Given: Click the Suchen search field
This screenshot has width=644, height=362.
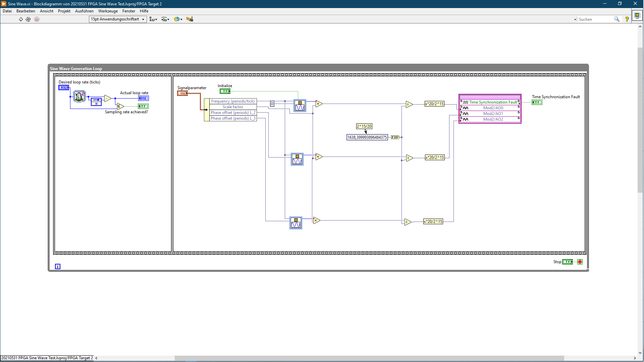Looking at the screenshot, I should coord(595,19).
